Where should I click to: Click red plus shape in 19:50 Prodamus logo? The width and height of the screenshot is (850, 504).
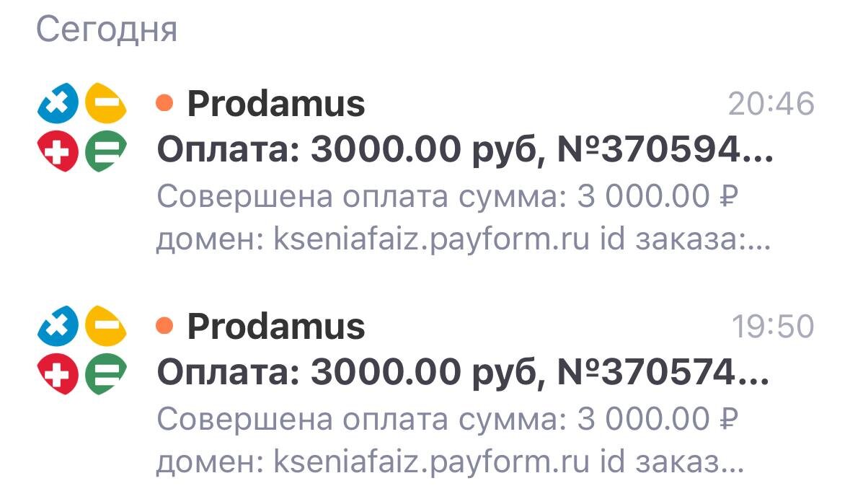[x=58, y=375]
